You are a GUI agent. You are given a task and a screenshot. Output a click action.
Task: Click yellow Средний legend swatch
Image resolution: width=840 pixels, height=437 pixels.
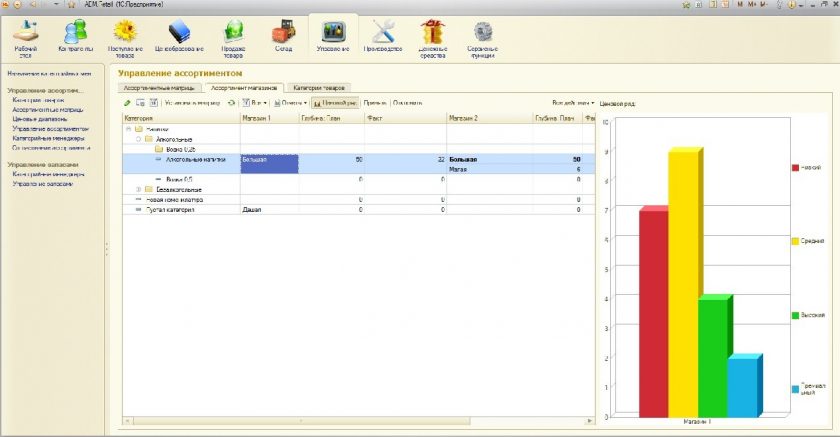(x=796, y=242)
